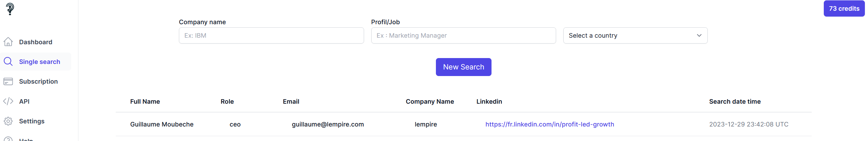Open Guillaume Moubeche's LinkedIn profile link
Viewport: 868px width, 141px height.
(x=550, y=124)
